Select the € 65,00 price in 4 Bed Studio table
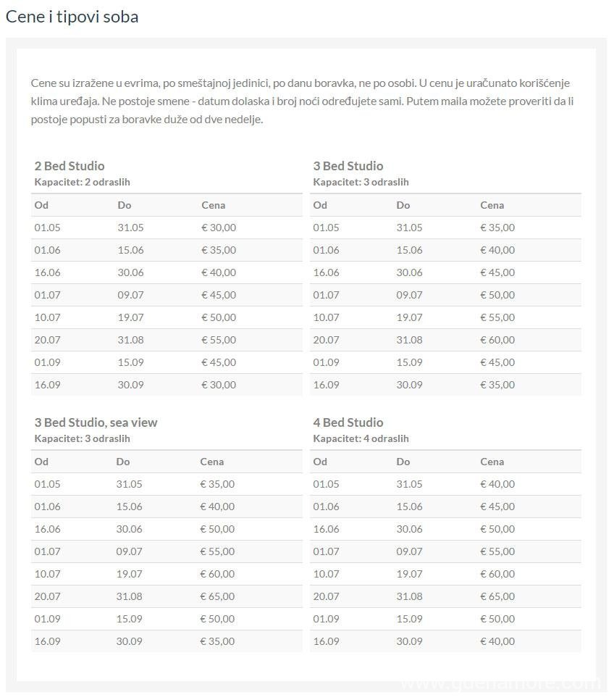614x700 pixels. click(497, 596)
